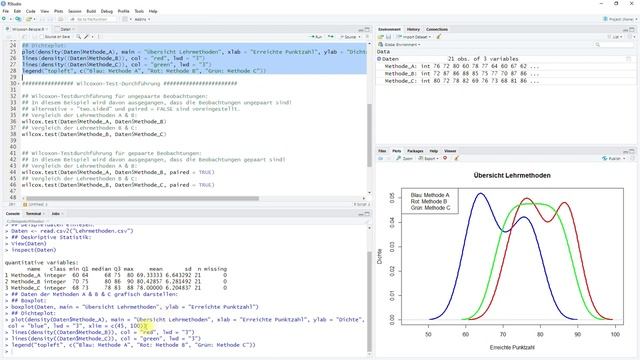Screen dimensions: 640x360
Task: Switch to the Jobs tab
Action: point(56,213)
